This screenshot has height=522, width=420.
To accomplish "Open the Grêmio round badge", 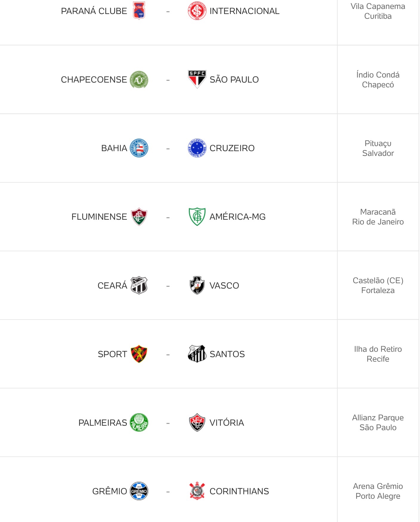I will coord(139,491).
